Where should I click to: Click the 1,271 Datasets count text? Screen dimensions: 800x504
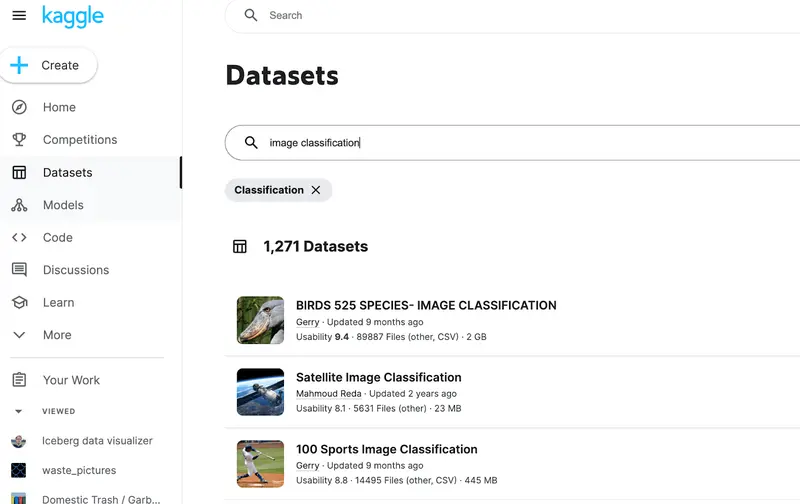tap(315, 246)
